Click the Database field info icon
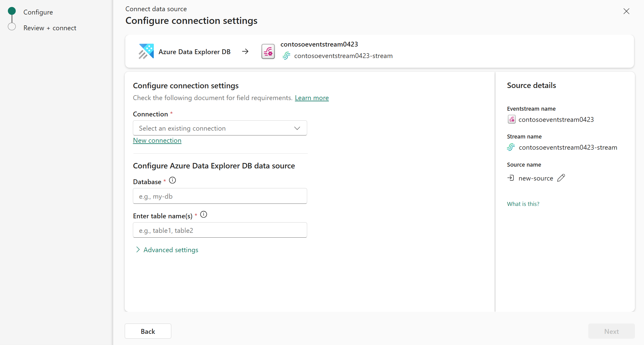This screenshot has width=644, height=345. tap(172, 180)
